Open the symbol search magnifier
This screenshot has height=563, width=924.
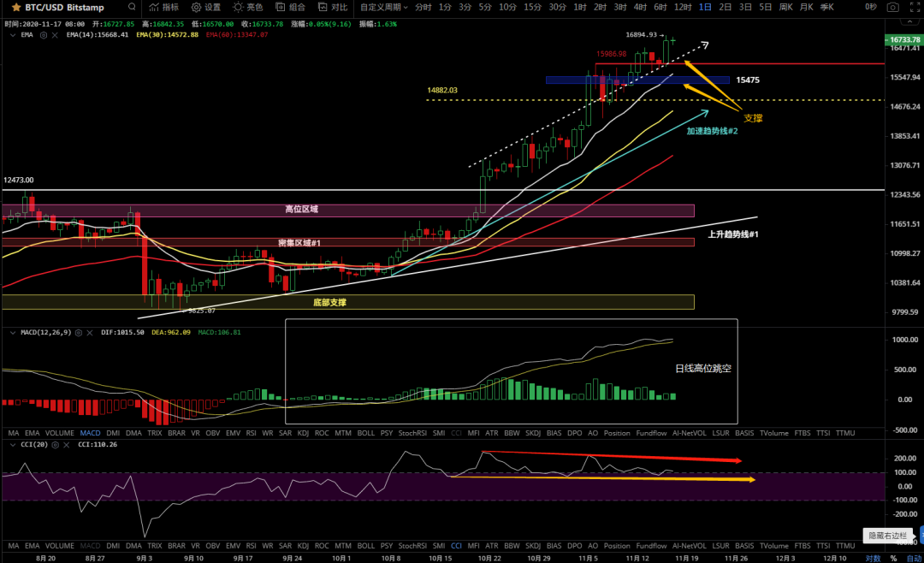(x=131, y=7)
